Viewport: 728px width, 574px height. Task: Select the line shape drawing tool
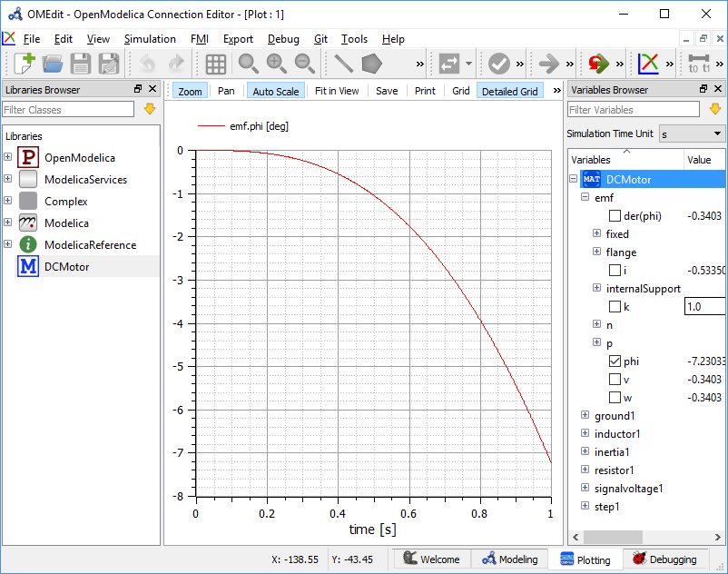click(343, 64)
